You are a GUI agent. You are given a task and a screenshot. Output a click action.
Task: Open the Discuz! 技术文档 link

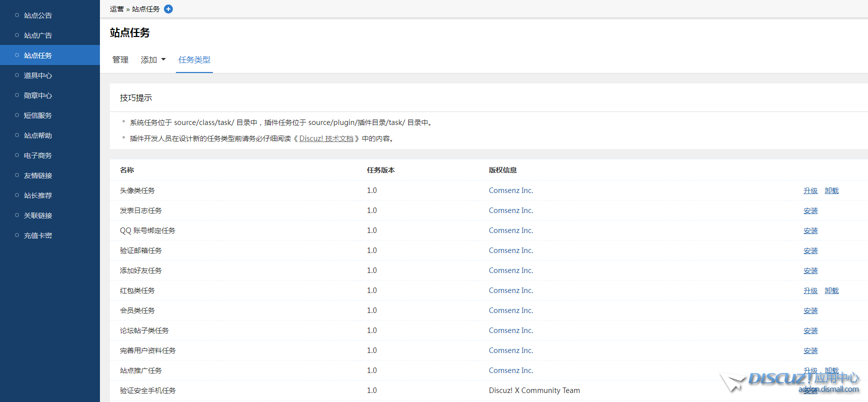point(326,138)
